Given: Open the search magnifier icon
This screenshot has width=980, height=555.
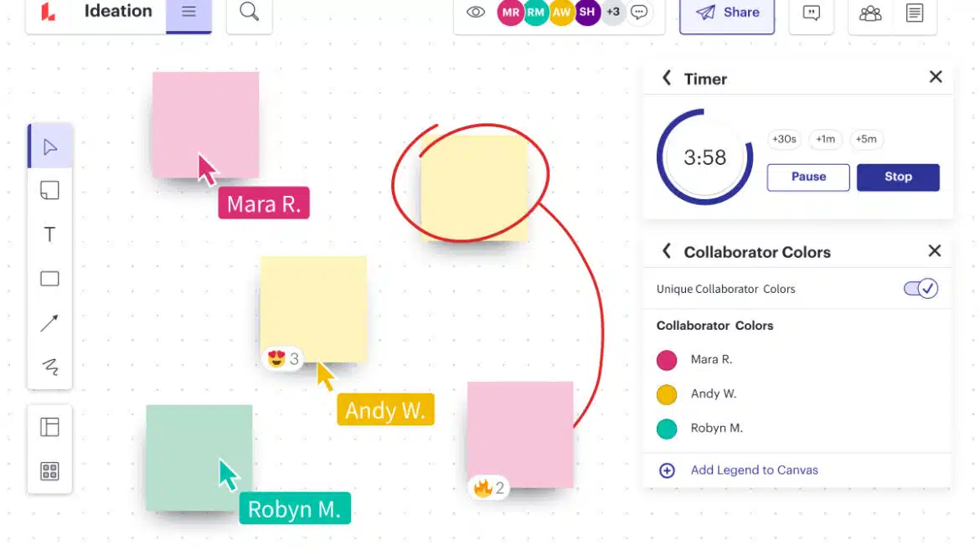Looking at the screenshot, I should (249, 12).
